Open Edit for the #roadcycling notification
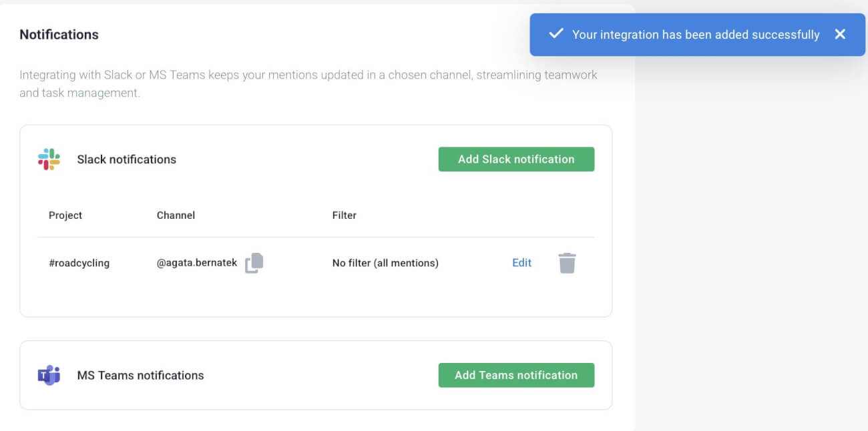The width and height of the screenshot is (868, 431). coord(521,263)
